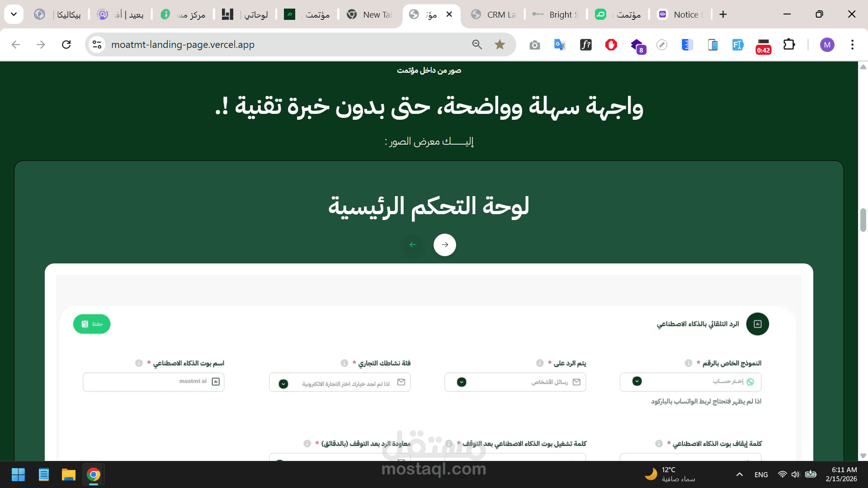Click the screenshot camera extension icon
868x488 pixels.
click(534, 45)
